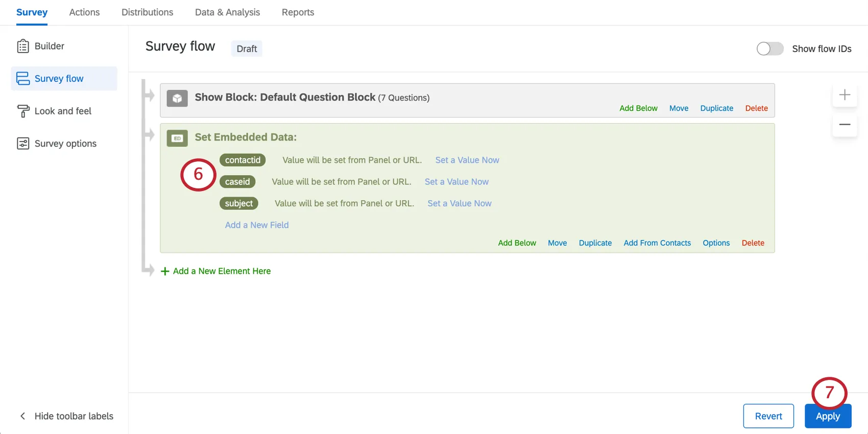Click Set a Value Now for caseid
The height and width of the screenshot is (434, 868).
pyautogui.click(x=456, y=182)
